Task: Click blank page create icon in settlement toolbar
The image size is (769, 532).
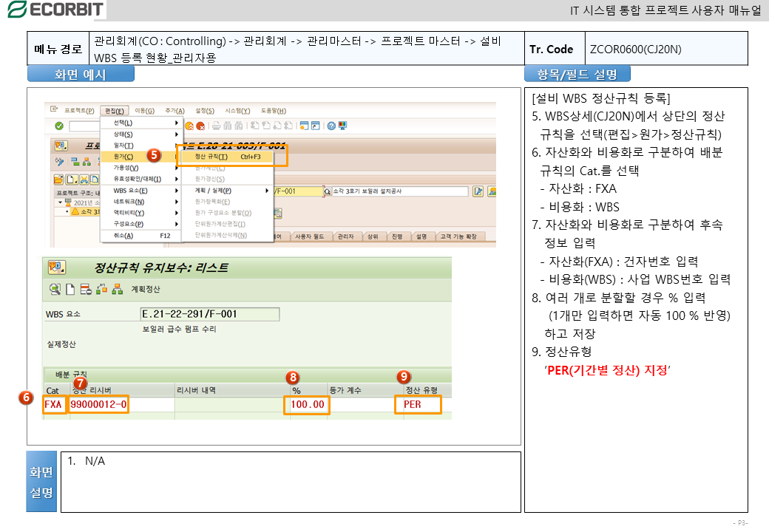Action: [70, 289]
